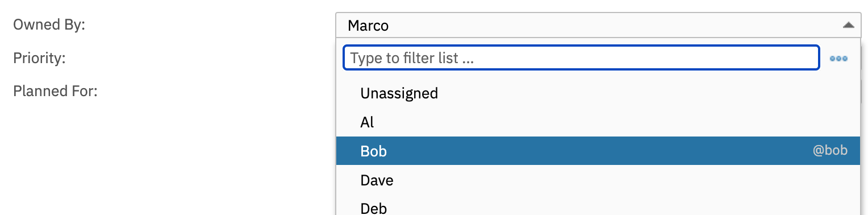Collapse the Owned By list arrow
Screen dimensions: 868x215
click(x=848, y=25)
